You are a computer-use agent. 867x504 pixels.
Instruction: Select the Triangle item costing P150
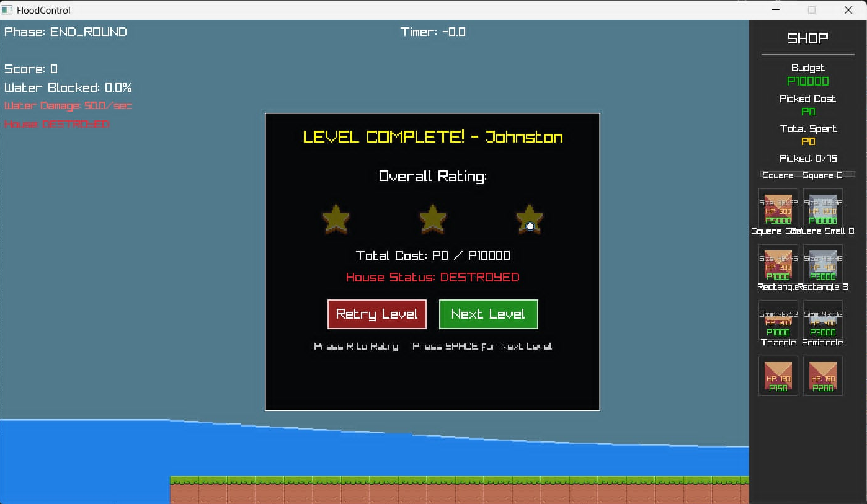pos(778,376)
